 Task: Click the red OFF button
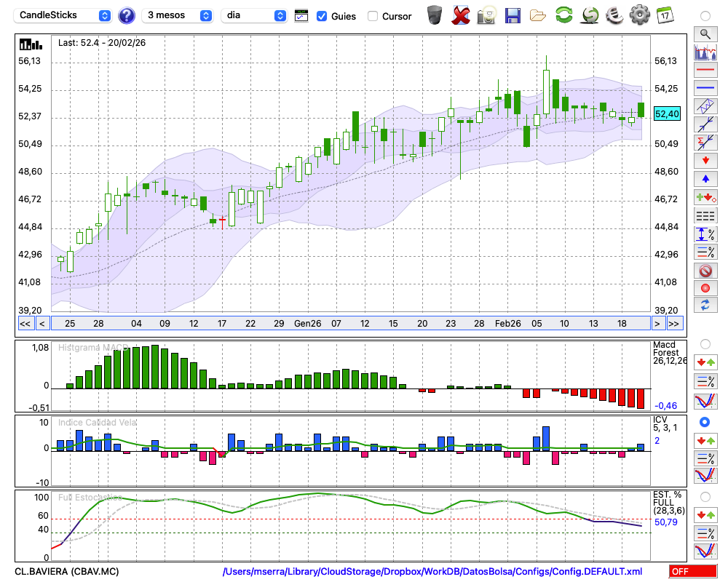click(x=692, y=572)
